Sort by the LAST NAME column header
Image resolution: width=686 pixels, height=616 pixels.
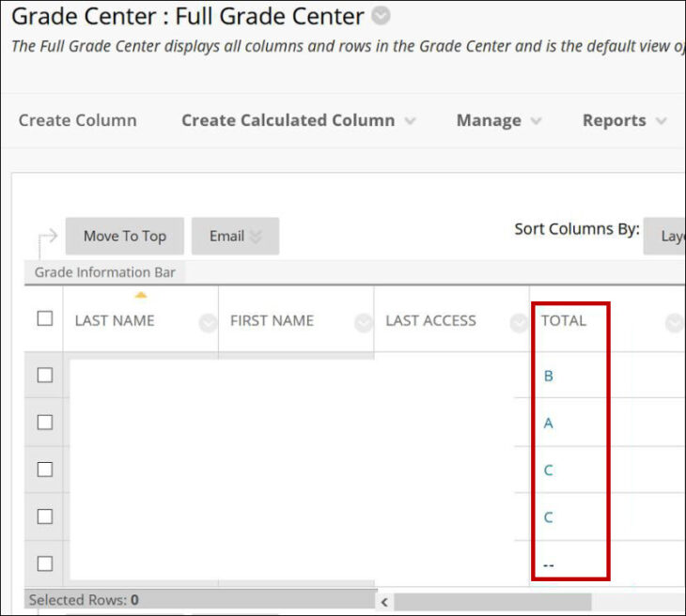click(x=115, y=321)
